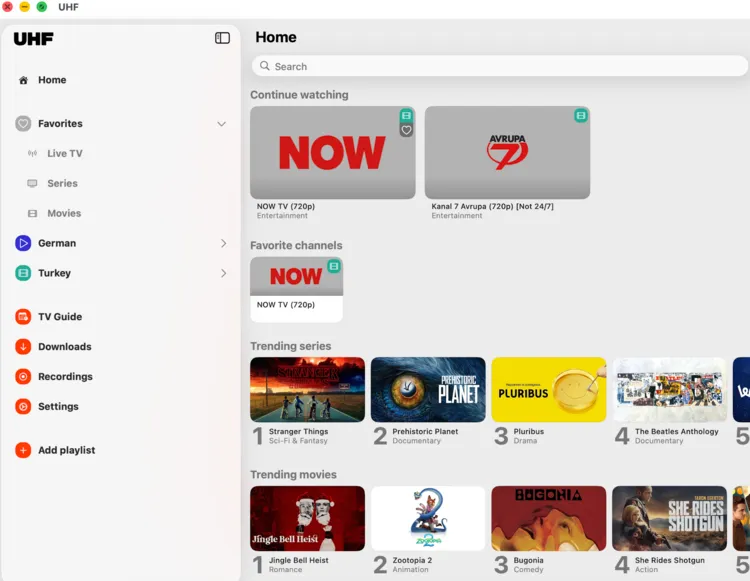Click the 'Zootopia 2' title text
This screenshot has height=581, width=750.
coord(412,560)
